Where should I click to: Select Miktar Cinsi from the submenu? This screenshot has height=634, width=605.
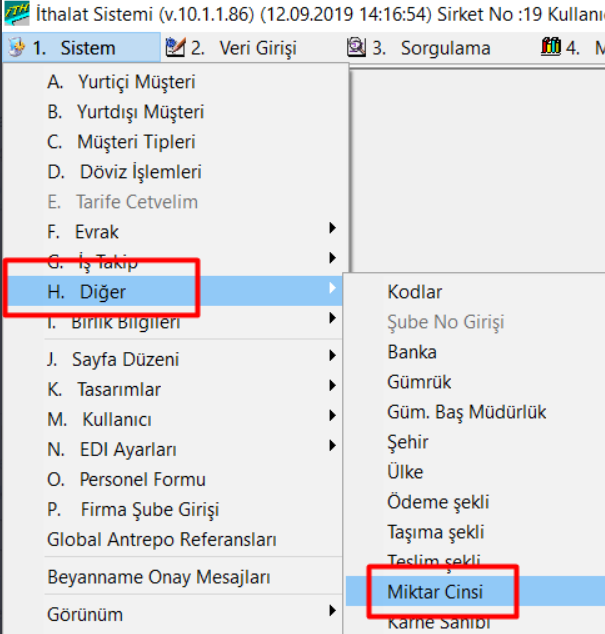click(435, 592)
